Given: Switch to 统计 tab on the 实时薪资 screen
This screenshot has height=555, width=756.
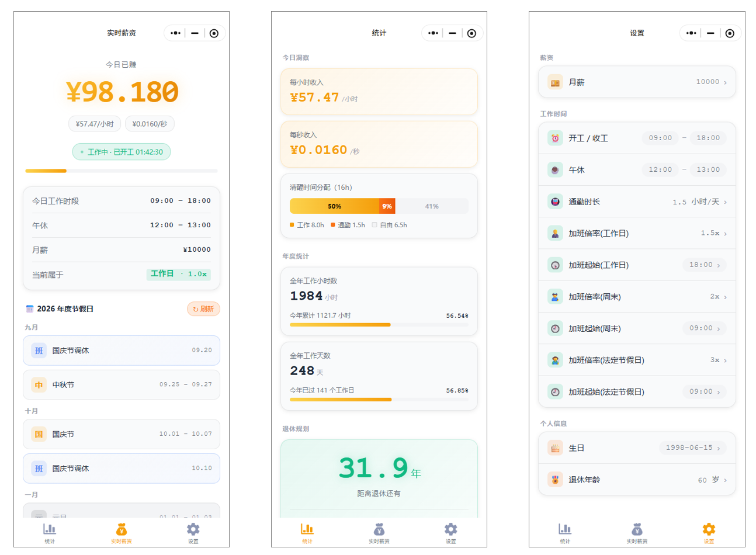Looking at the screenshot, I should click(50, 533).
